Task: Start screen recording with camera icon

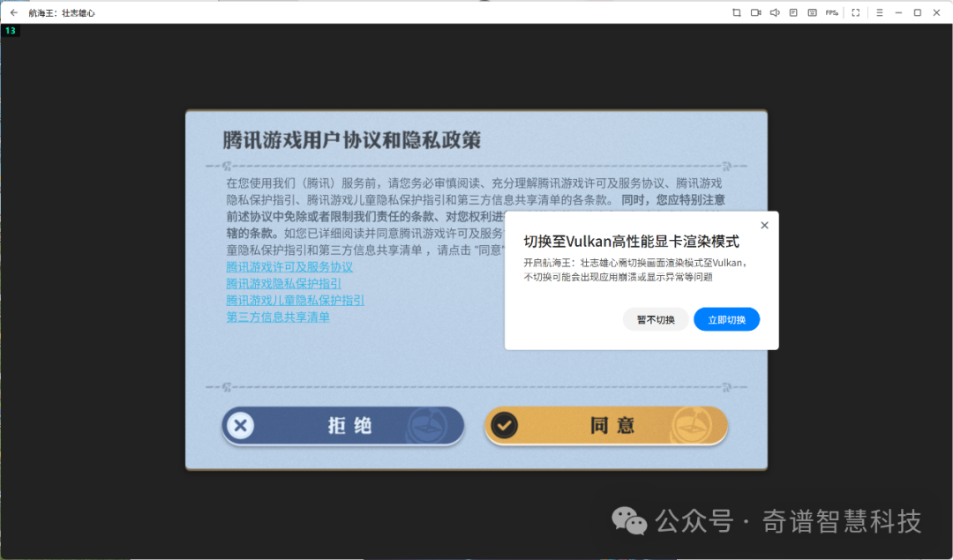Action: (x=755, y=12)
